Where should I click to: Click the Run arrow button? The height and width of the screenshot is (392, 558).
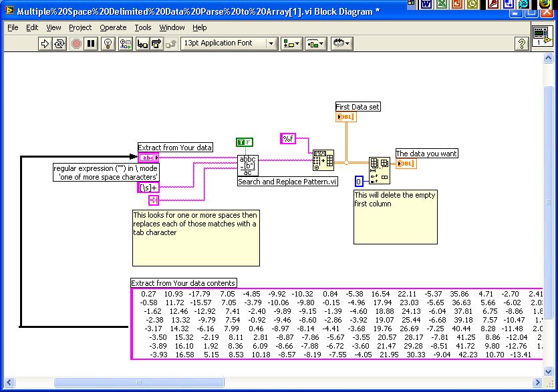(x=45, y=43)
